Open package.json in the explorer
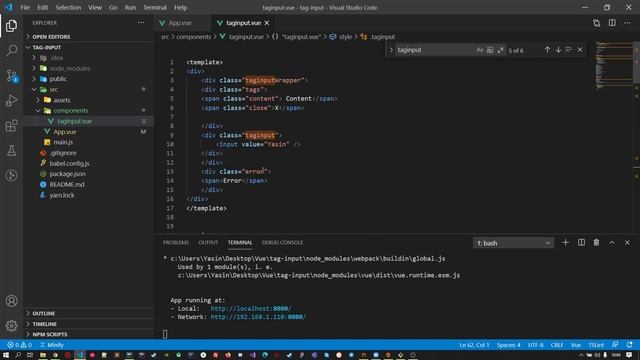This screenshot has height=360, width=640. (67, 174)
